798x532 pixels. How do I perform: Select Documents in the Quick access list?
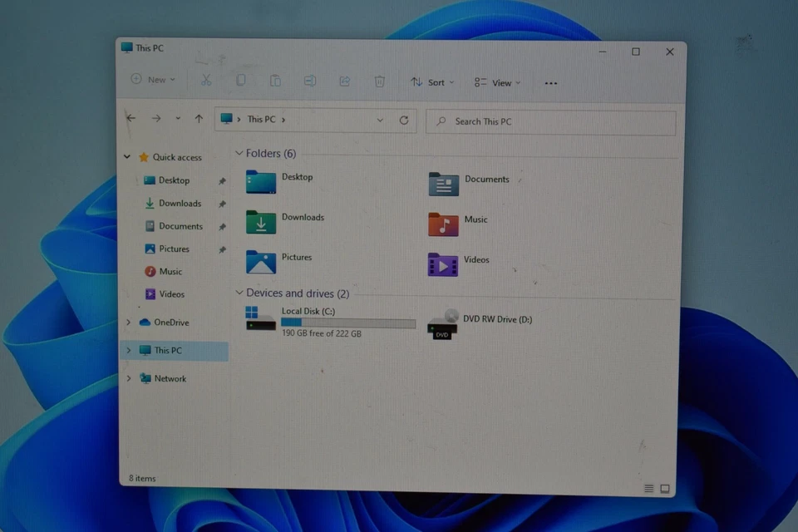180,226
